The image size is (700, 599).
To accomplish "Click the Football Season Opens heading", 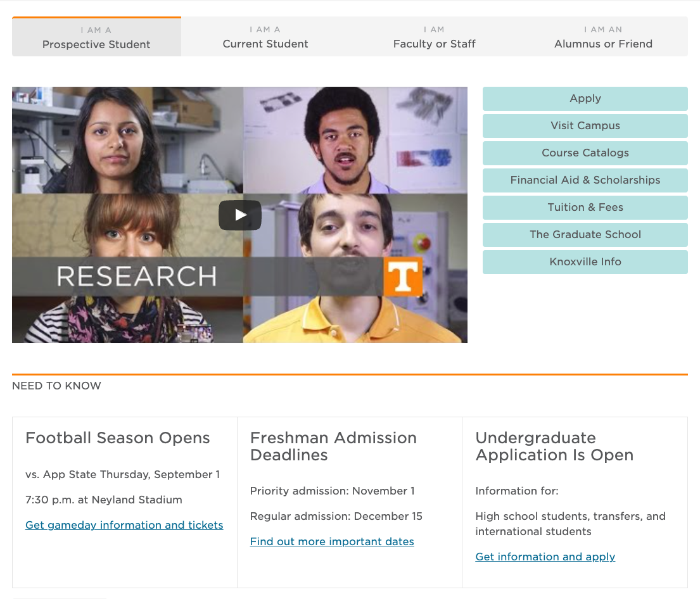I will pyautogui.click(x=117, y=438).
